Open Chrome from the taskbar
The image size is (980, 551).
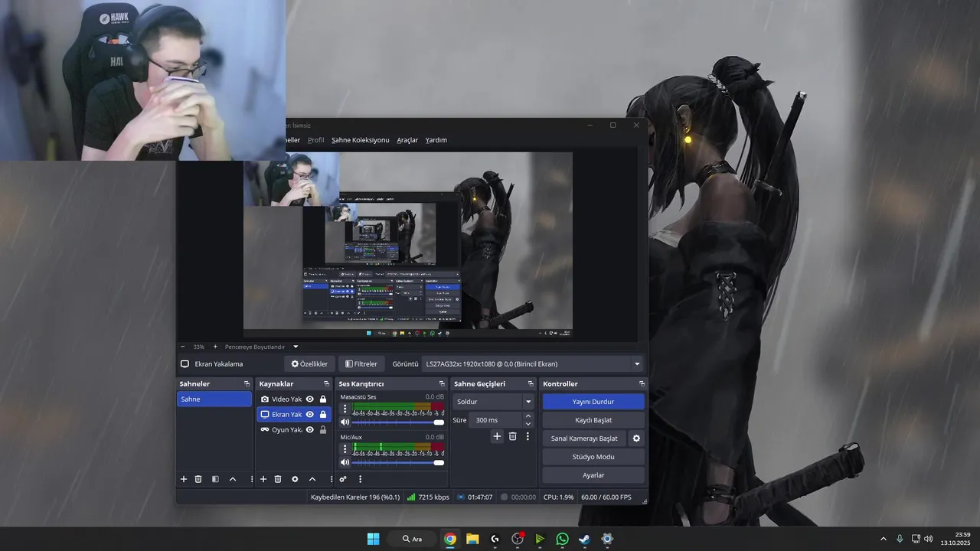(x=450, y=539)
